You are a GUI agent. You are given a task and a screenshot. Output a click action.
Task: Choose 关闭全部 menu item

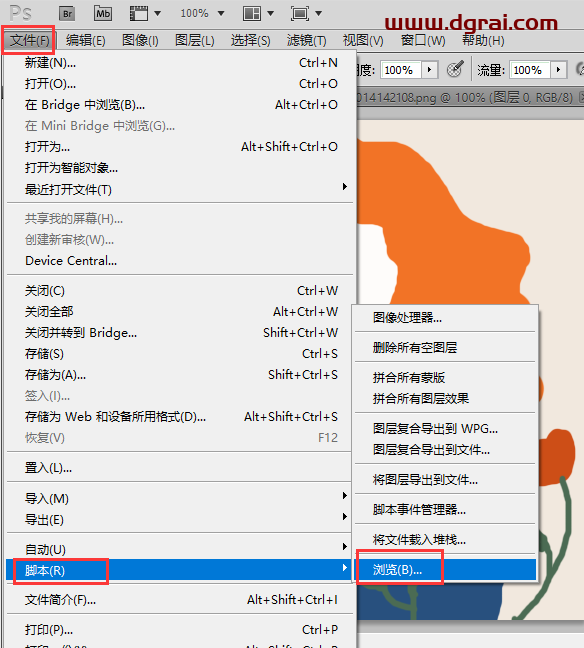[180, 312]
